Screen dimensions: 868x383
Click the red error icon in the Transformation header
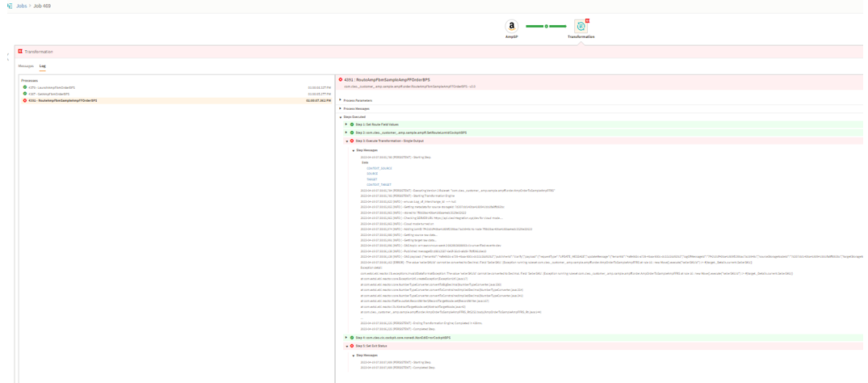20,52
